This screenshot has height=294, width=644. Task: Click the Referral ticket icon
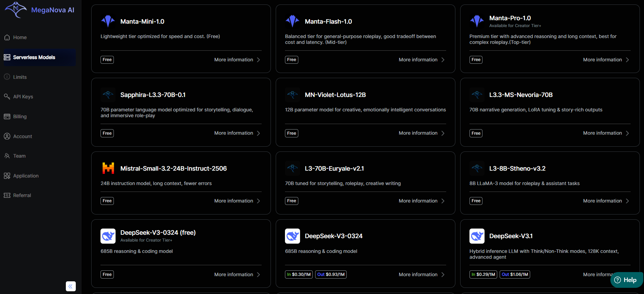tap(7, 195)
